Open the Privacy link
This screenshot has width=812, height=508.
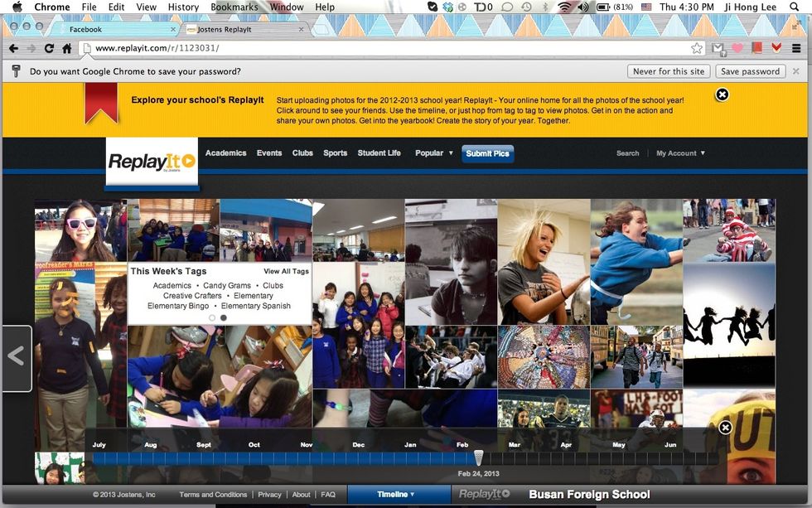pyautogui.click(x=269, y=495)
